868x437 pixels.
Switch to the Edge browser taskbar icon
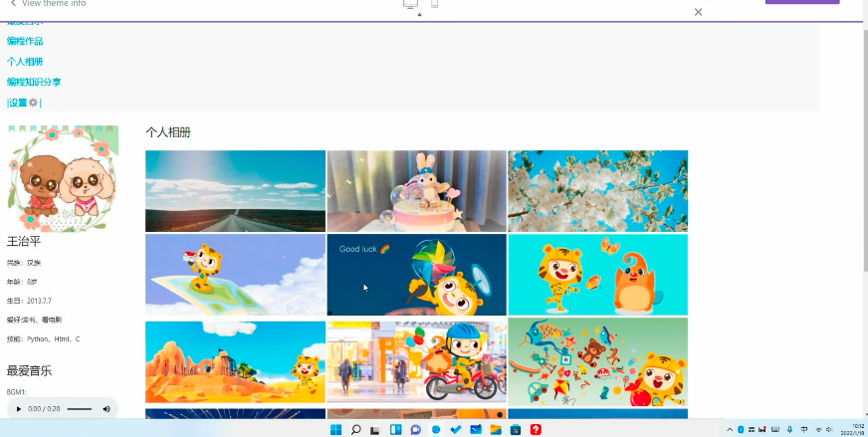[436, 430]
